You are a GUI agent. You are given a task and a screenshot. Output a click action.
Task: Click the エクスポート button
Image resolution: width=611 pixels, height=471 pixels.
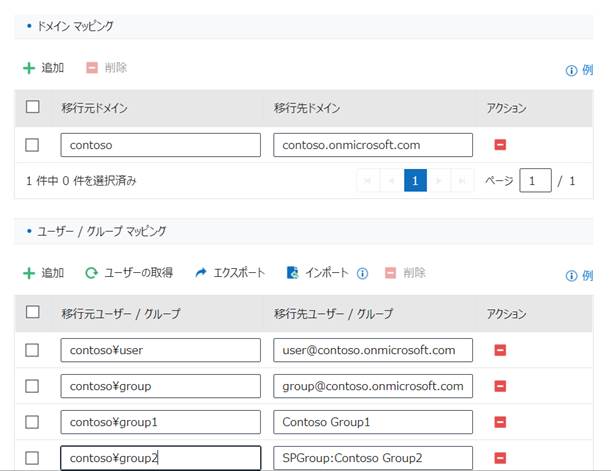tap(230, 273)
